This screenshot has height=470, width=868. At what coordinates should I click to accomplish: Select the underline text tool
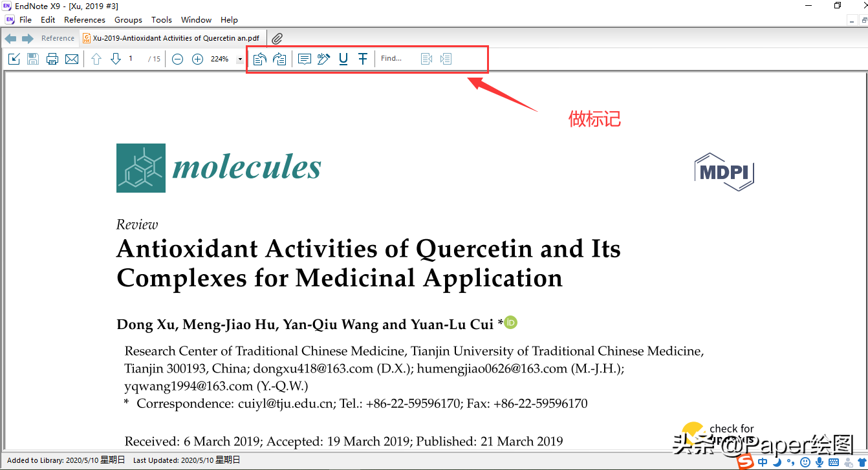point(343,59)
